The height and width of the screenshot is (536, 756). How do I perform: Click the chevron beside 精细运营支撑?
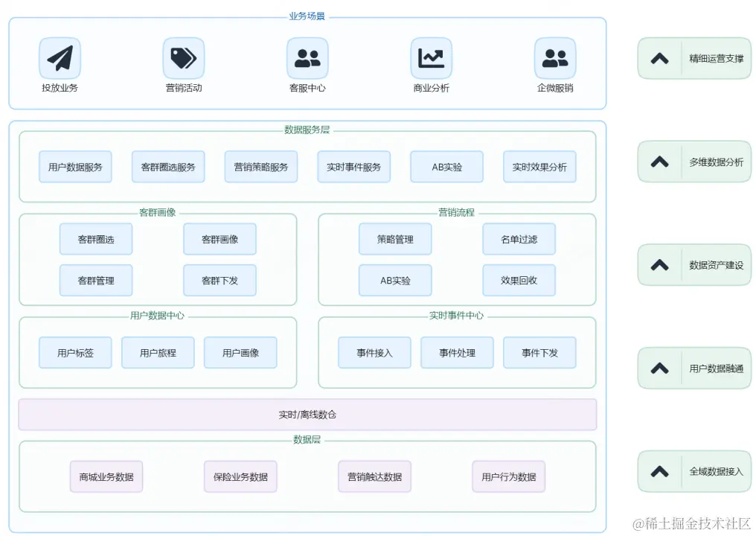[x=659, y=58]
